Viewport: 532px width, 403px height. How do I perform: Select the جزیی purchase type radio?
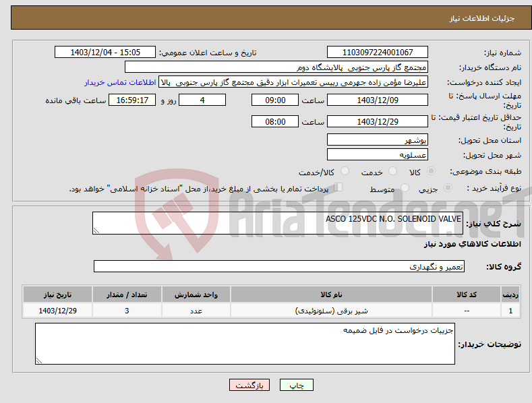pyautogui.click(x=448, y=187)
